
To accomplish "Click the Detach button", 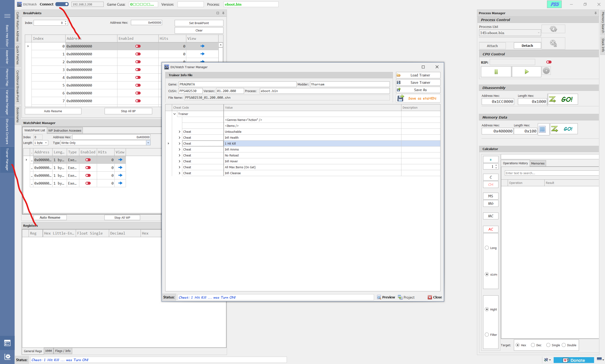I will tap(527, 46).
